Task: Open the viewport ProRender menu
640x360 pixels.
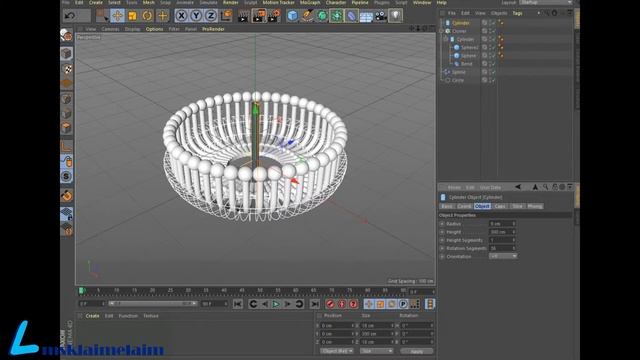Action: (x=213, y=29)
